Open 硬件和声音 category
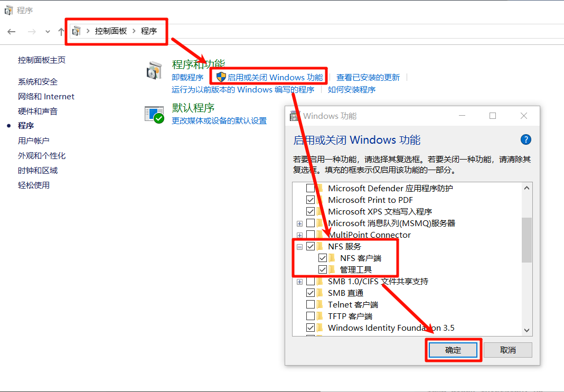The width and height of the screenshot is (564, 392). (x=38, y=111)
